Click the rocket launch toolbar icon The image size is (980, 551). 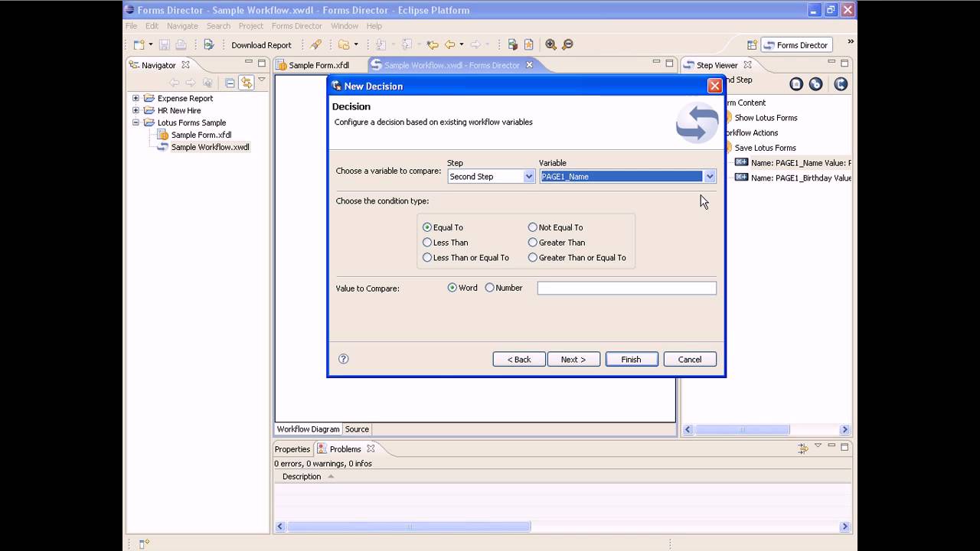coord(315,45)
